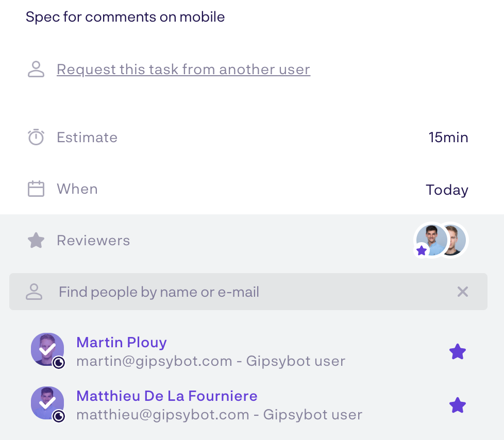
Task: Toggle the purple star for Matthieu De La Fourniere
Action: click(457, 405)
